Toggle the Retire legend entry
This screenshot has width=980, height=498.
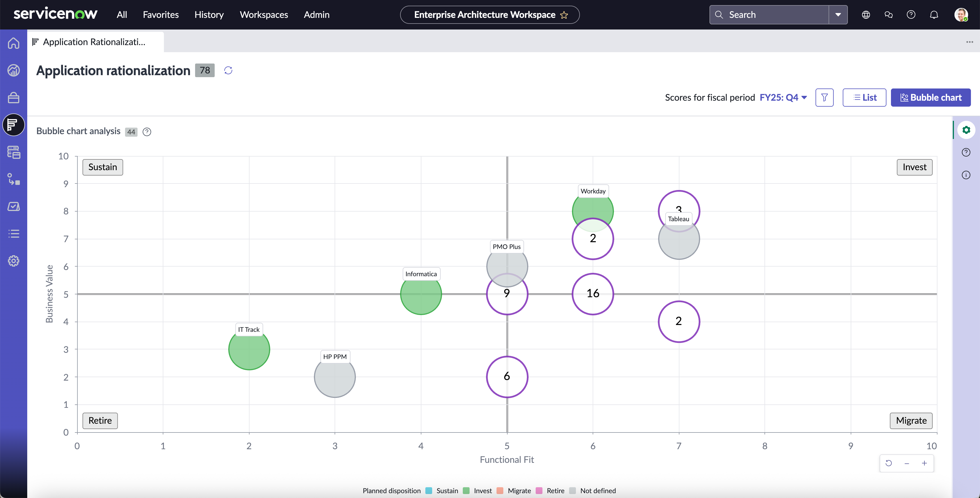pyautogui.click(x=550, y=491)
